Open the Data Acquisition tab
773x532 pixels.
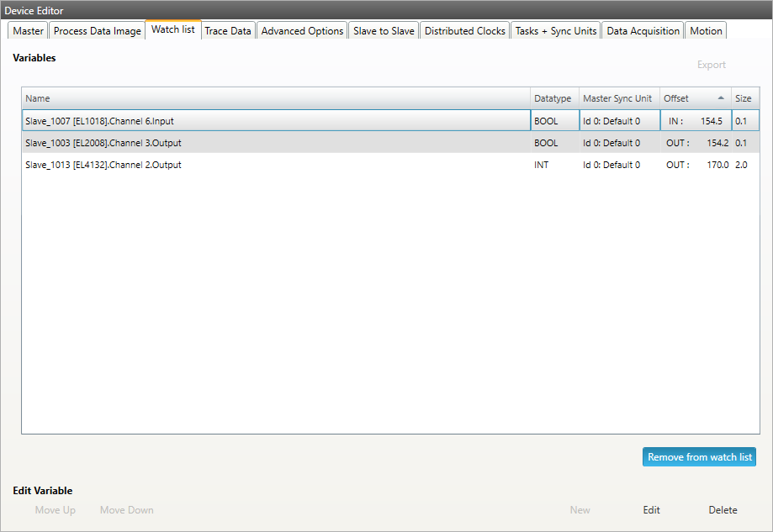click(643, 31)
